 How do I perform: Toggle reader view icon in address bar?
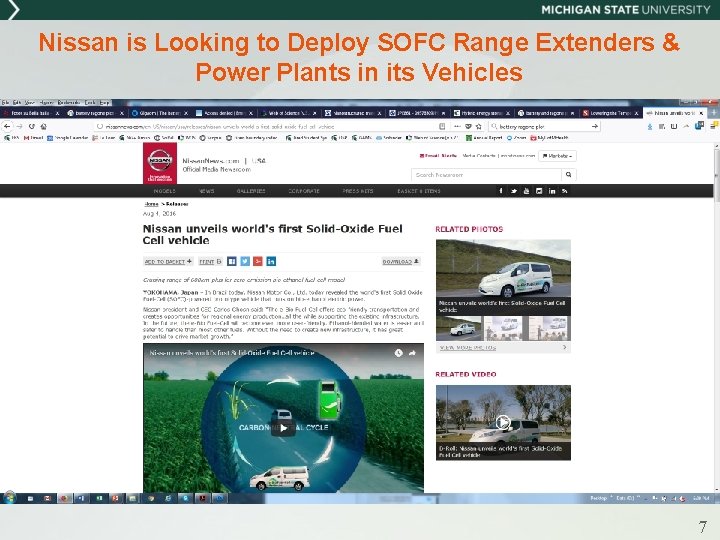pyautogui.click(x=442, y=126)
